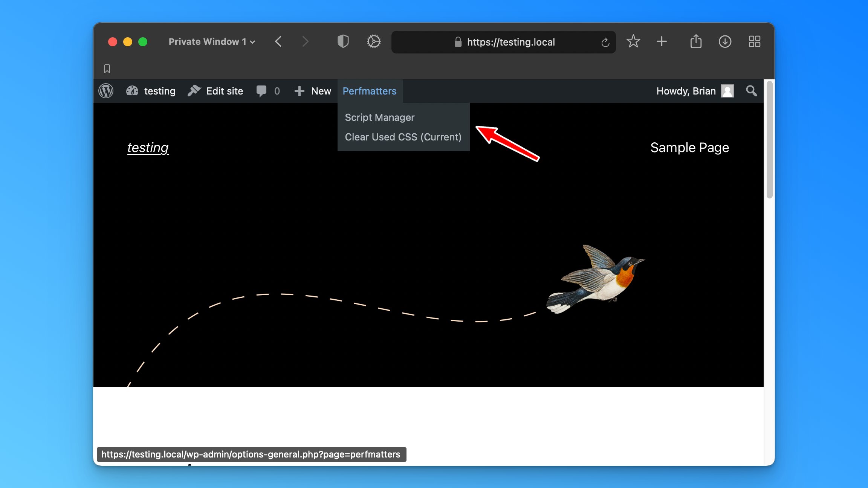Viewport: 868px width, 488px height.
Task: Open the privacy shield icon
Action: (x=343, y=41)
